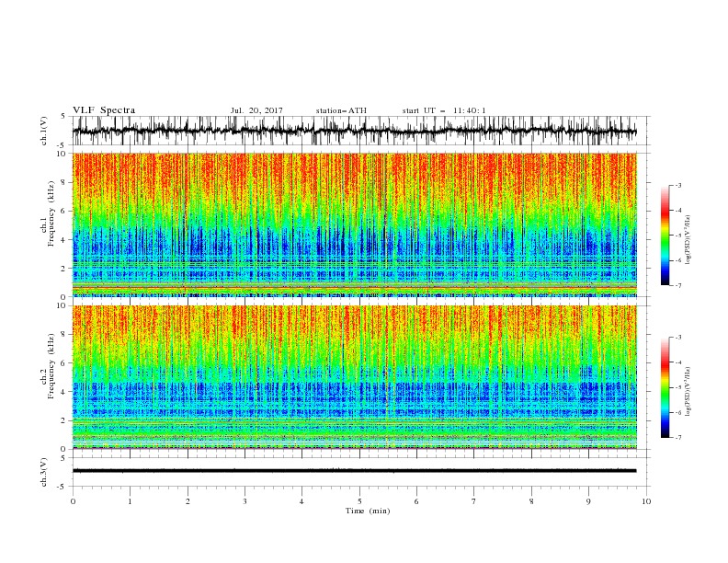Click inside the ch.1 spectrogram panel
This screenshot has width=728, height=563.
click(354, 224)
